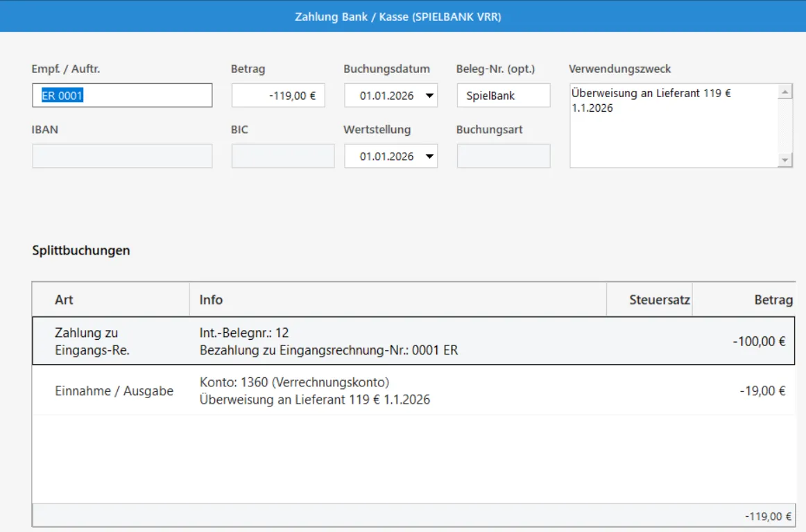This screenshot has height=532, width=806.
Task: Open the Buchungsdatum date dropdown arrow
Action: [x=429, y=96]
